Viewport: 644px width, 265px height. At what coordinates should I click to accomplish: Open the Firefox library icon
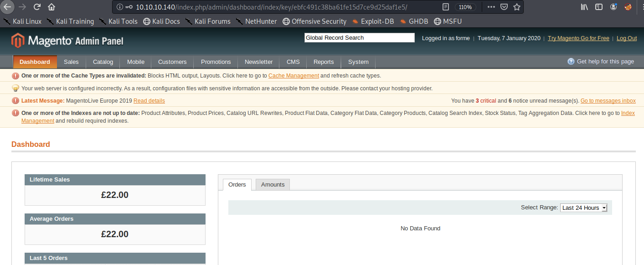(x=584, y=7)
